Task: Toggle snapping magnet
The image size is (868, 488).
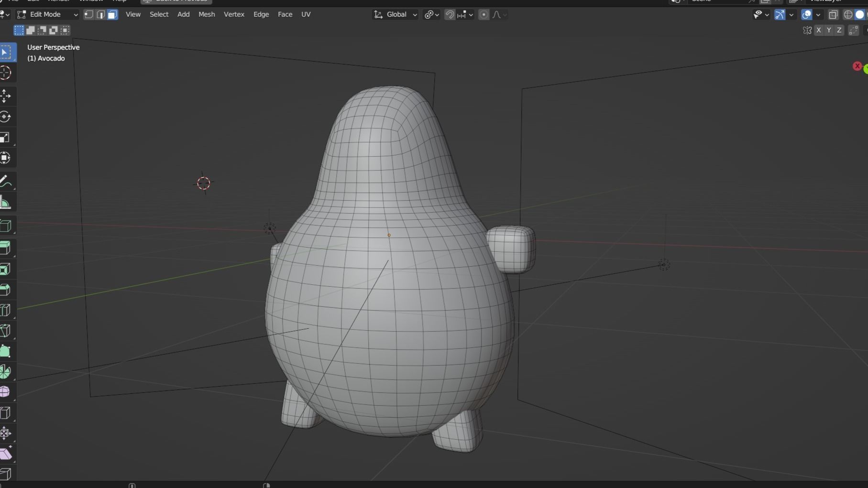Action: tap(450, 14)
